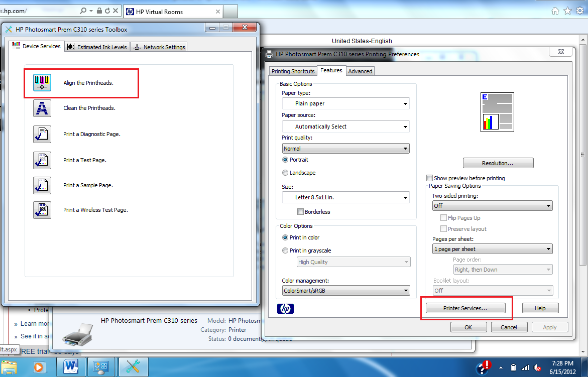Click the address bar search magnifier icon
The width and height of the screenshot is (588, 377).
click(83, 11)
